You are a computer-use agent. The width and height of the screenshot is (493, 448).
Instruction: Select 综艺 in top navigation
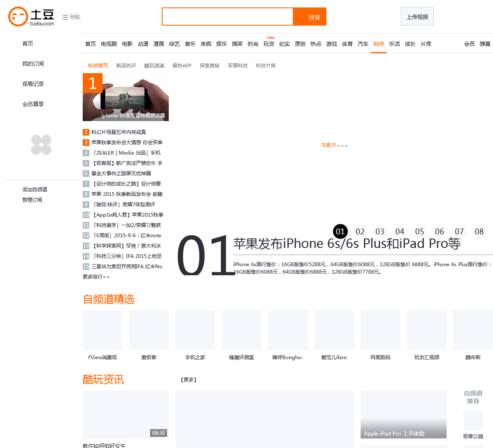[x=175, y=44]
